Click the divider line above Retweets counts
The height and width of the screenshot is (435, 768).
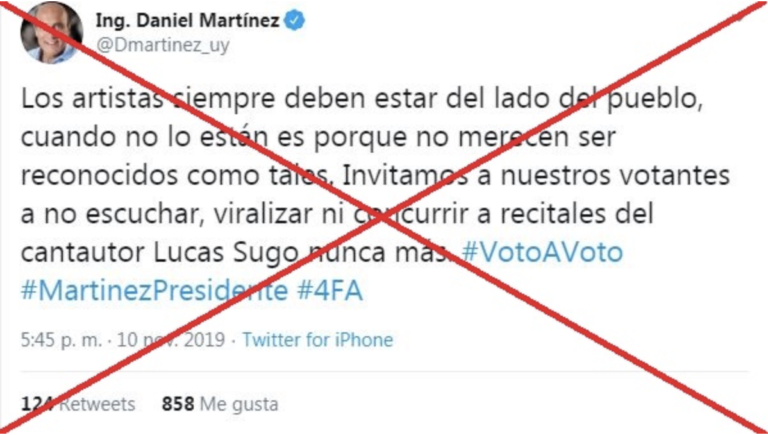[x=384, y=371]
